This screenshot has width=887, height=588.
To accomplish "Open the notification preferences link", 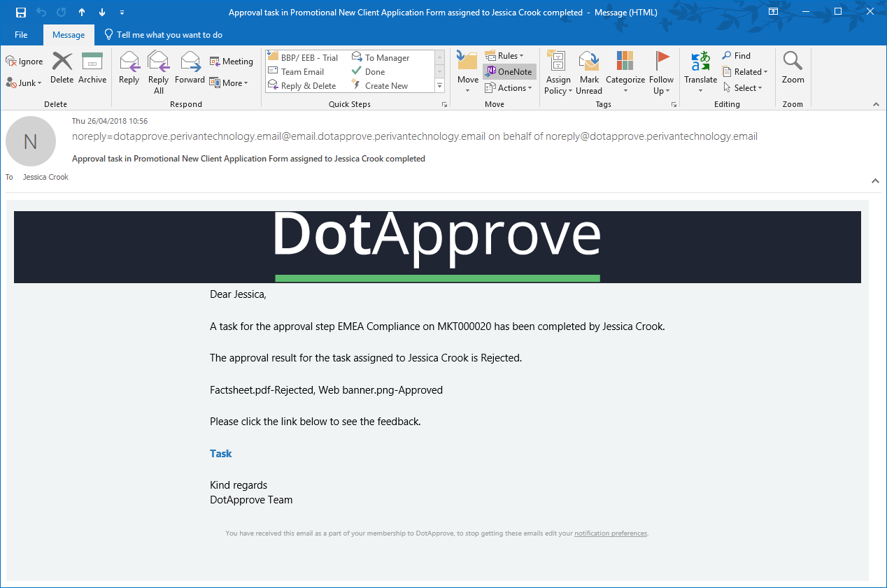I will click(611, 533).
